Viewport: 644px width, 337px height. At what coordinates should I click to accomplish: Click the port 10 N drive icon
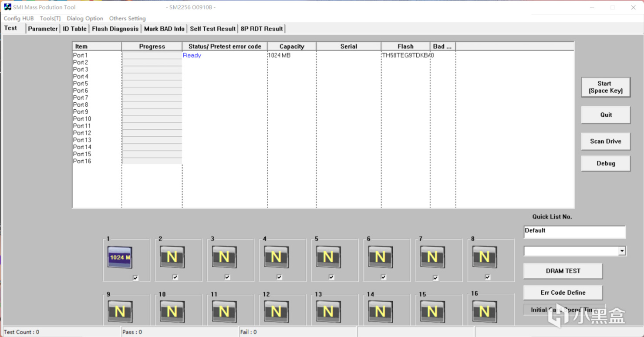tap(172, 312)
